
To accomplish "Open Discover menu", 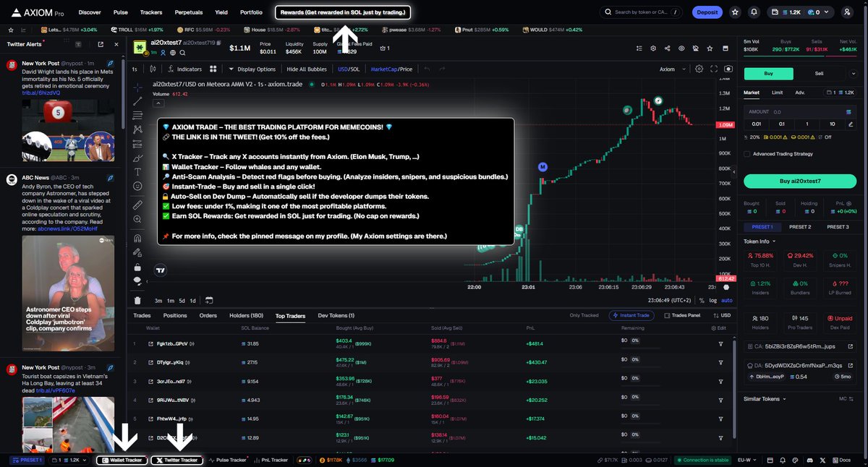I will pyautogui.click(x=90, y=12).
